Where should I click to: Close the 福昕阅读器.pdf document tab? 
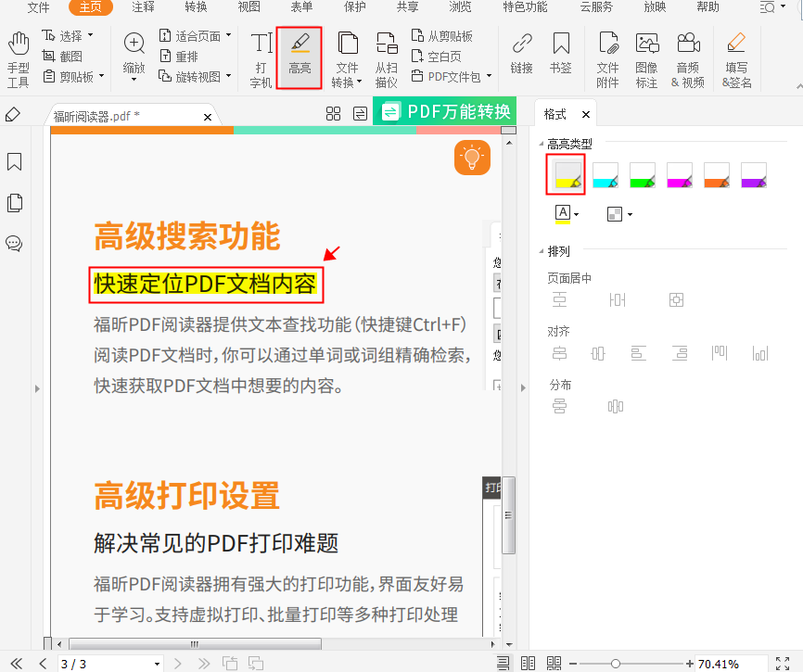[x=208, y=119]
